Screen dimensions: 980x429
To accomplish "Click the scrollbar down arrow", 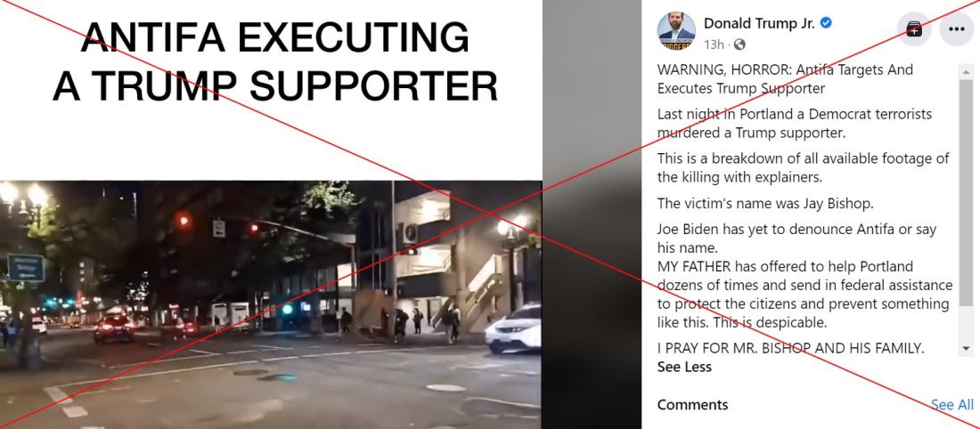I will (967, 348).
